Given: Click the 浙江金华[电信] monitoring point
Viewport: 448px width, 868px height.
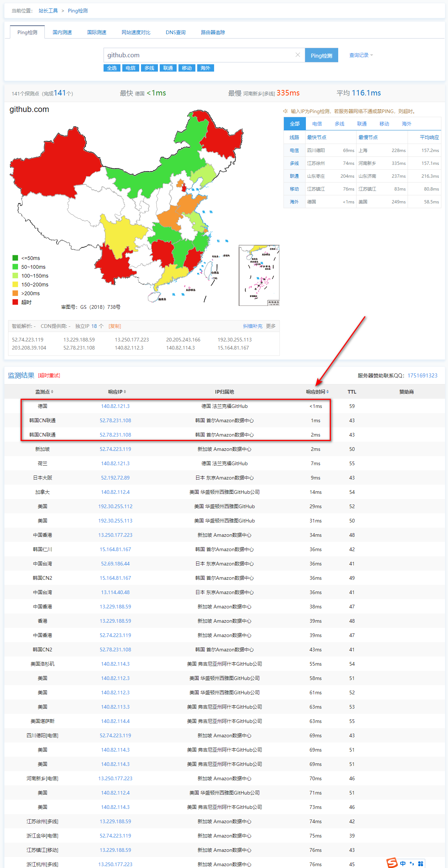Looking at the screenshot, I should tap(43, 836).
